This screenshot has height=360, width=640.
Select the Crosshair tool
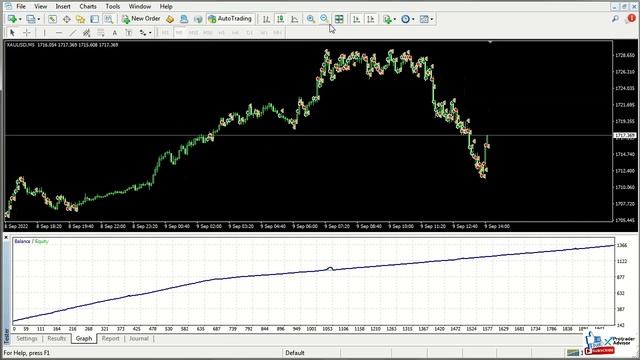pos(27,33)
